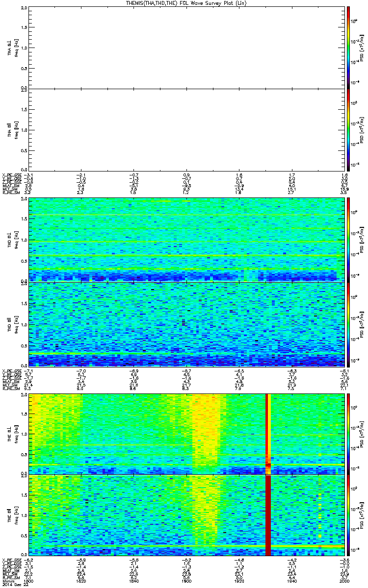Click the '2.0' top frequency tick of THE BL
Screen dimensions: 368x588
tap(24, 395)
